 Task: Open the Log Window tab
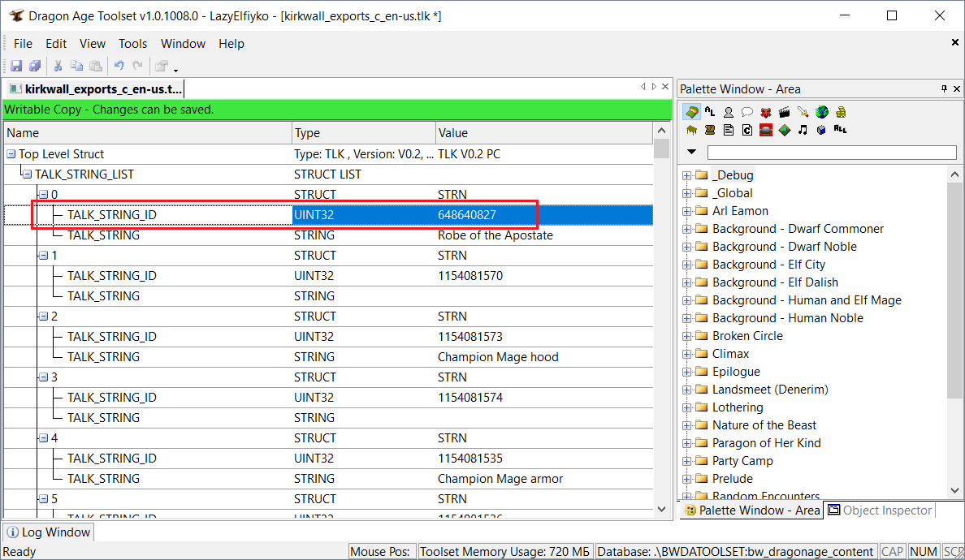[x=49, y=532]
